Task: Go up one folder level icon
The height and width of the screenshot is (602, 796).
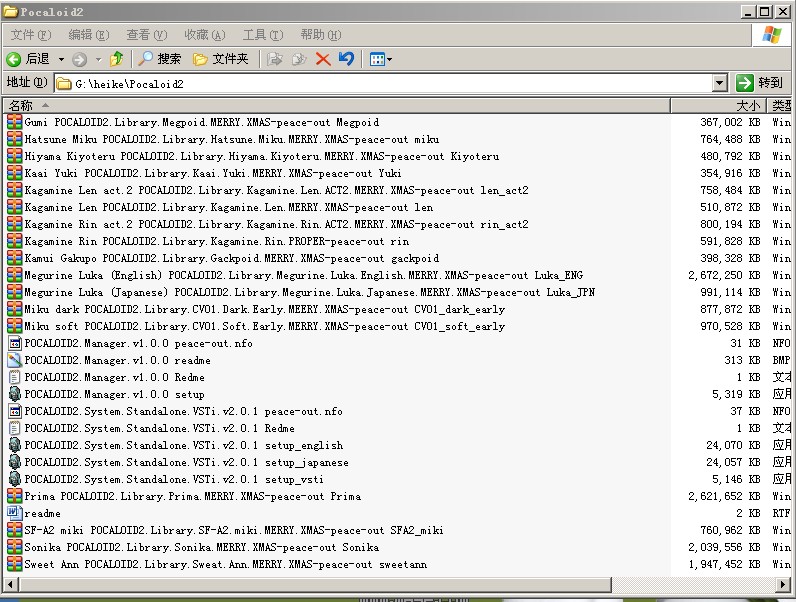Action: point(117,59)
